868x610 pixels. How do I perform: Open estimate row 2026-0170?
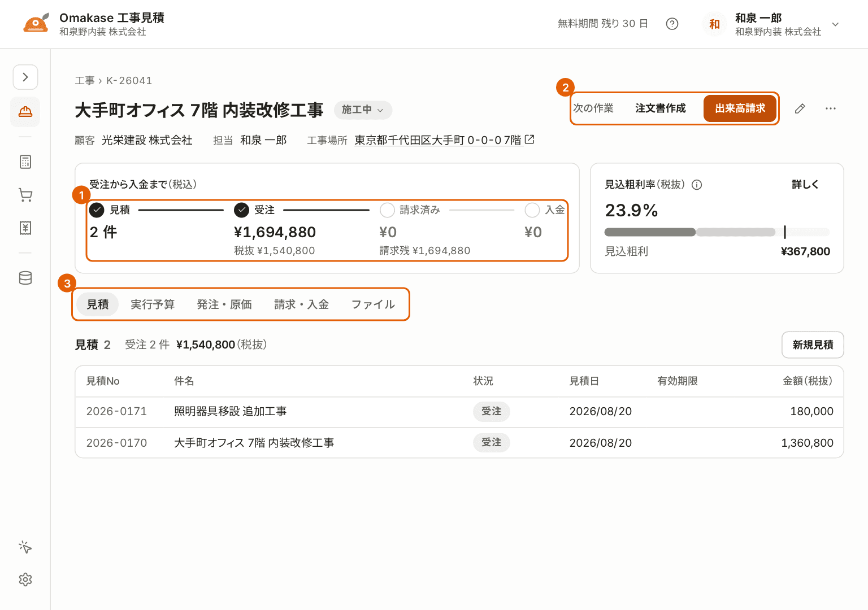point(459,443)
